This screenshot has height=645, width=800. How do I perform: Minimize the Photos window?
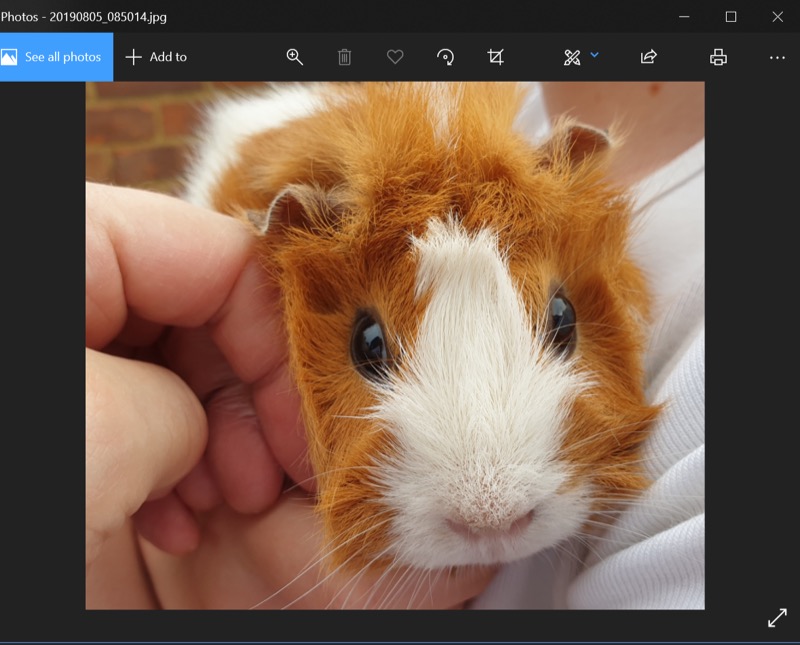click(x=684, y=17)
